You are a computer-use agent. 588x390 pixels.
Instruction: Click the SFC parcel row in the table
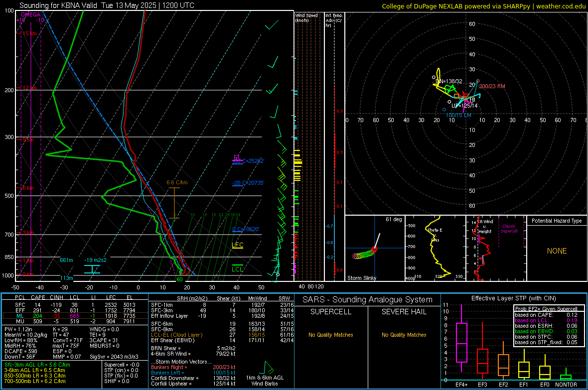pyautogui.click(x=75, y=305)
